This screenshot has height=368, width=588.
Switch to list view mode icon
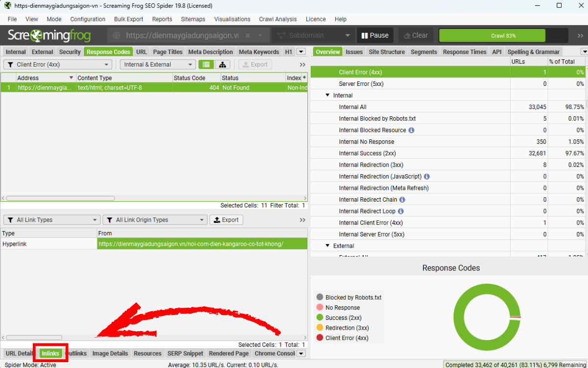[207, 65]
